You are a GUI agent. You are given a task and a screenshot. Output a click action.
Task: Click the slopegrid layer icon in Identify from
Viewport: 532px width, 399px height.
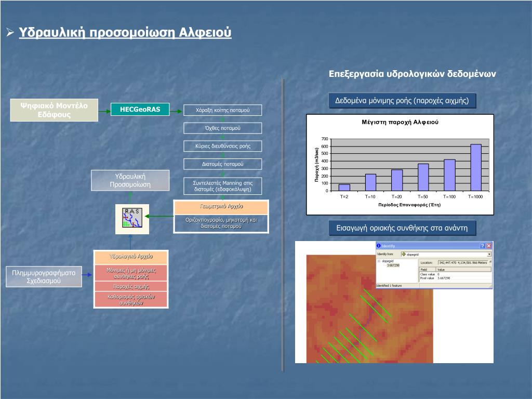tap(403, 254)
